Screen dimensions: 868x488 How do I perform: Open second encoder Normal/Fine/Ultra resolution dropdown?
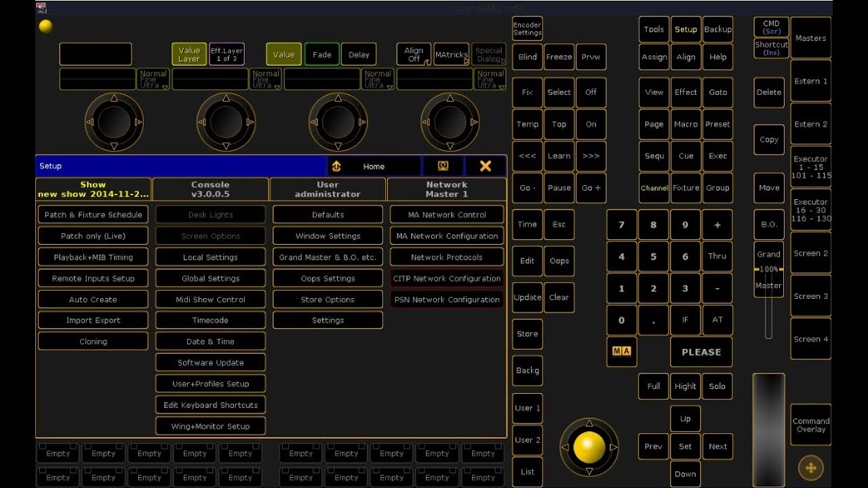tap(266, 79)
